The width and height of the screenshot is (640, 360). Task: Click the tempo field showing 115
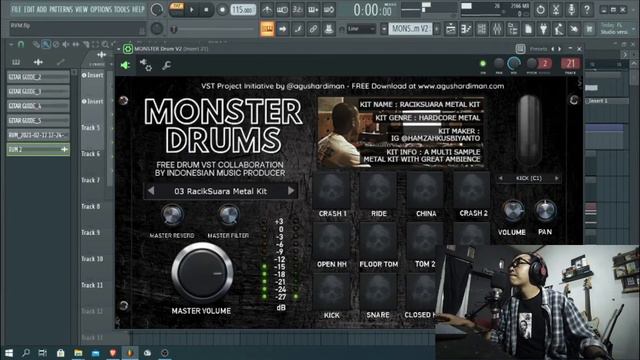tap(243, 9)
